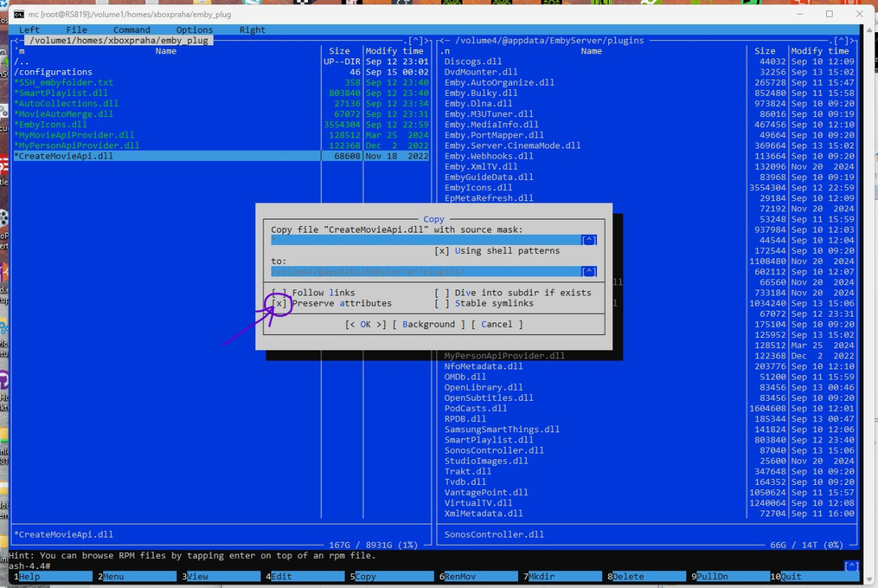This screenshot has width=878, height=588.
Task: Open the Options menu
Action: point(195,30)
